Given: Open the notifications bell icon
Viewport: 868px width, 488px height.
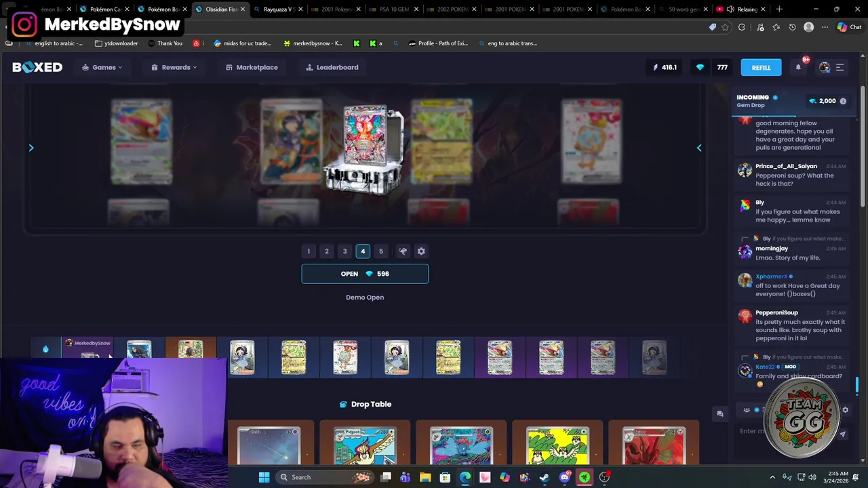Looking at the screenshot, I should tap(798, 67).
